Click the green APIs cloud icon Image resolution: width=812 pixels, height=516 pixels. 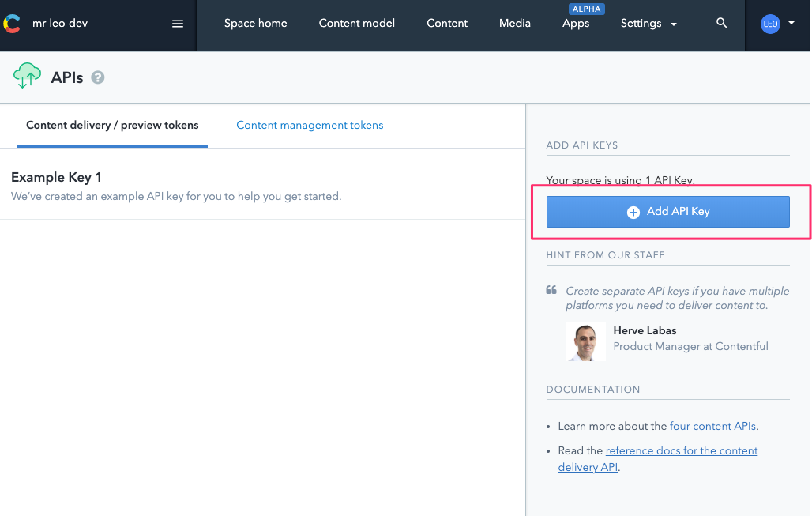pyautogui.click(x=27, y=77)
